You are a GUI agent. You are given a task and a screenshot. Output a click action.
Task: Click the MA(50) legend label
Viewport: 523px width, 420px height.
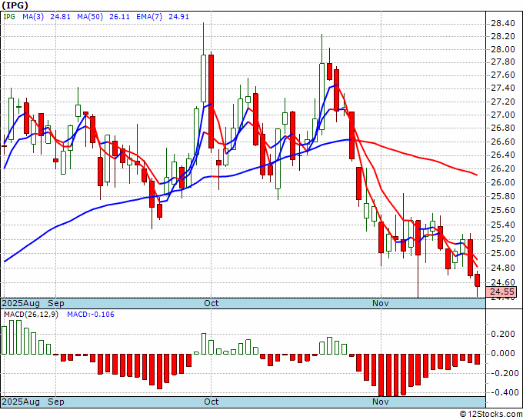(90, 16)
